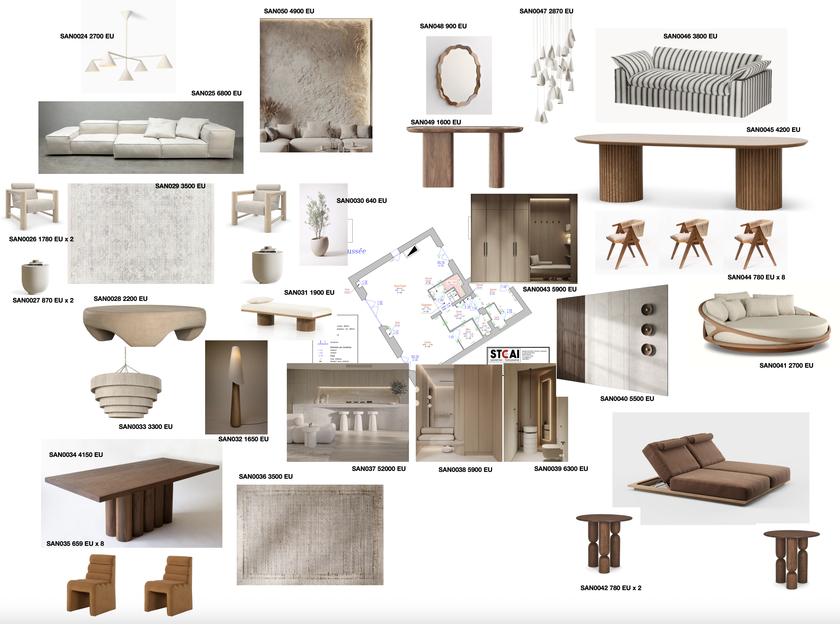This screenshot has height=624, width=840.
Task: Click the beige rug below SAN0036
Action: (x=310, y=535)
